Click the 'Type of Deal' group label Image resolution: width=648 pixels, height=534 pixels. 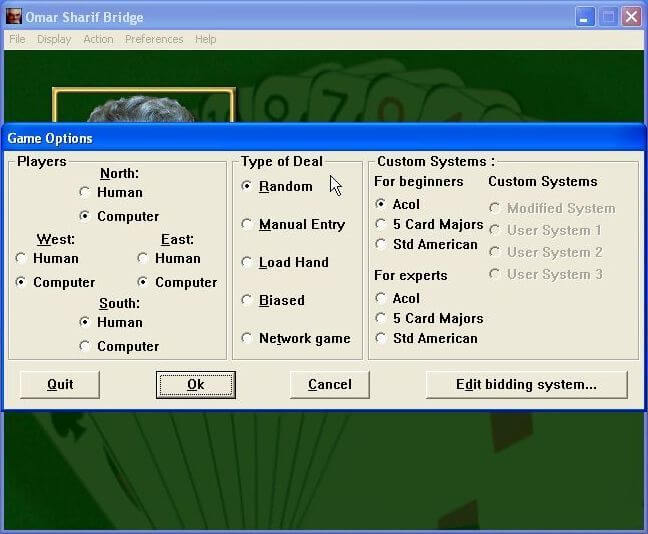(x=281, y=161)
